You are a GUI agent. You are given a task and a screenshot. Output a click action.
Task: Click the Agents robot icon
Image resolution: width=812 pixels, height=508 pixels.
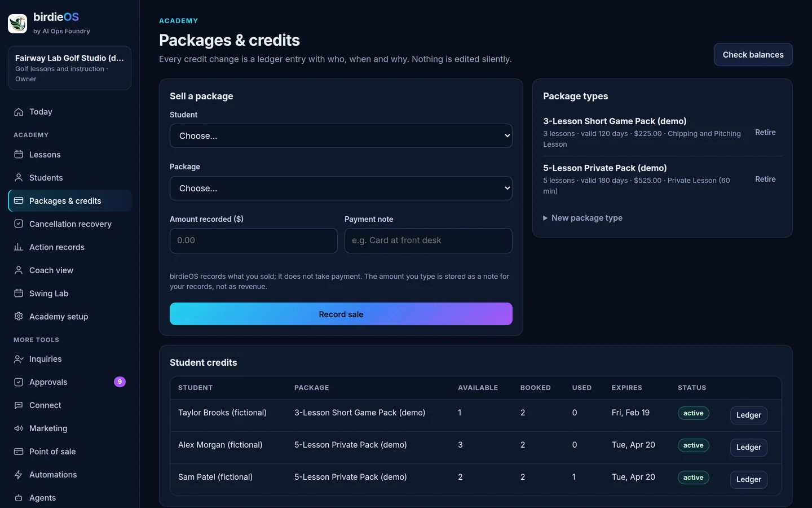(19, 498)
